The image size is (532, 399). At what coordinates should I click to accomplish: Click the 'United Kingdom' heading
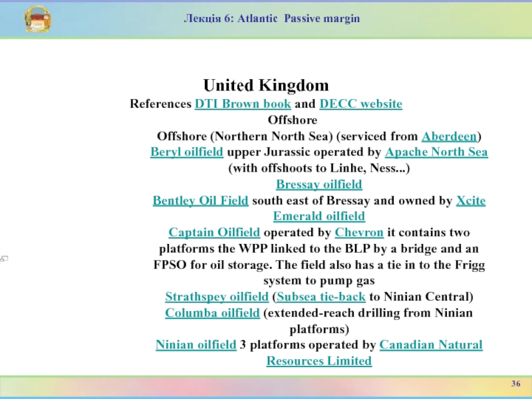[x=266, y=85]
